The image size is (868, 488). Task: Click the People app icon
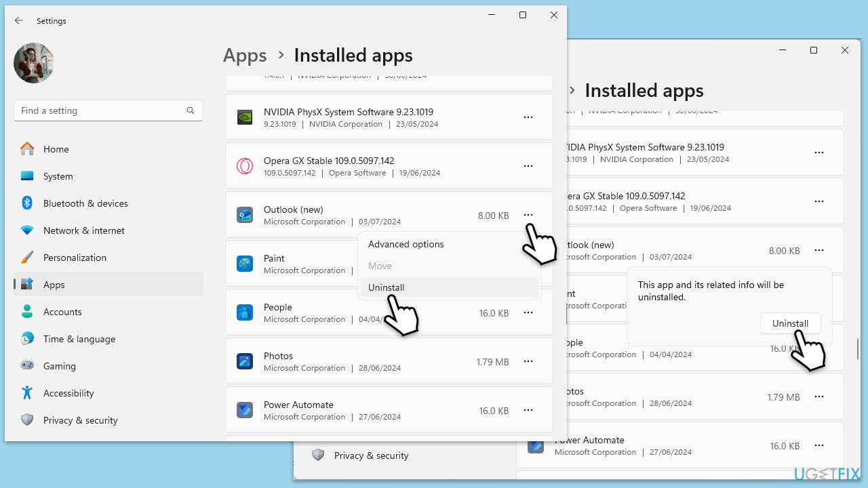point(245,312)
